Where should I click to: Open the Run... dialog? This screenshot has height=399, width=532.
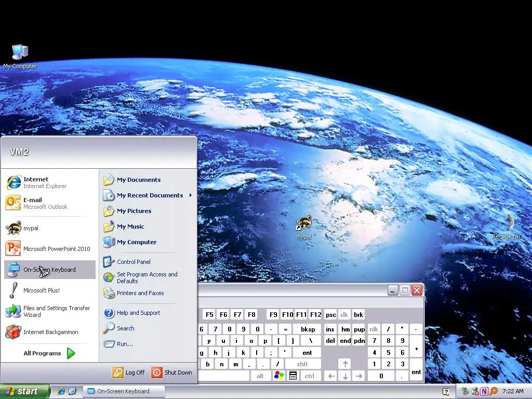(x=148, y=344)
